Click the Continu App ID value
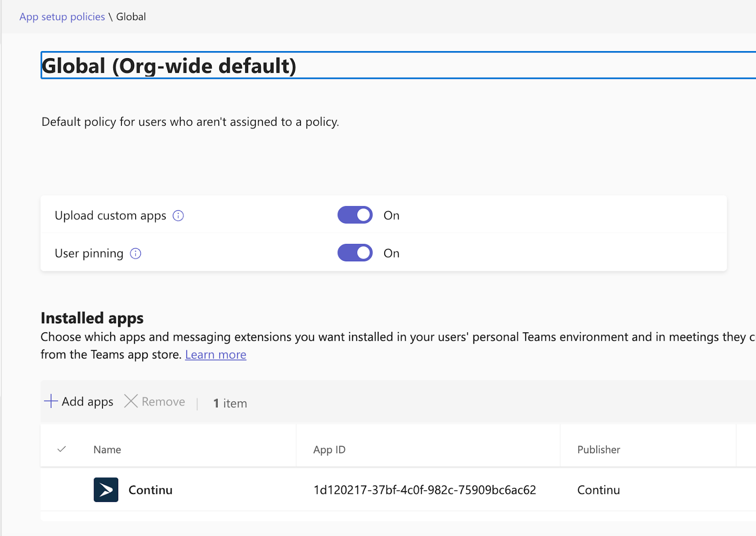Viewport: 756px width, 536px height. [x=424, y=490]
